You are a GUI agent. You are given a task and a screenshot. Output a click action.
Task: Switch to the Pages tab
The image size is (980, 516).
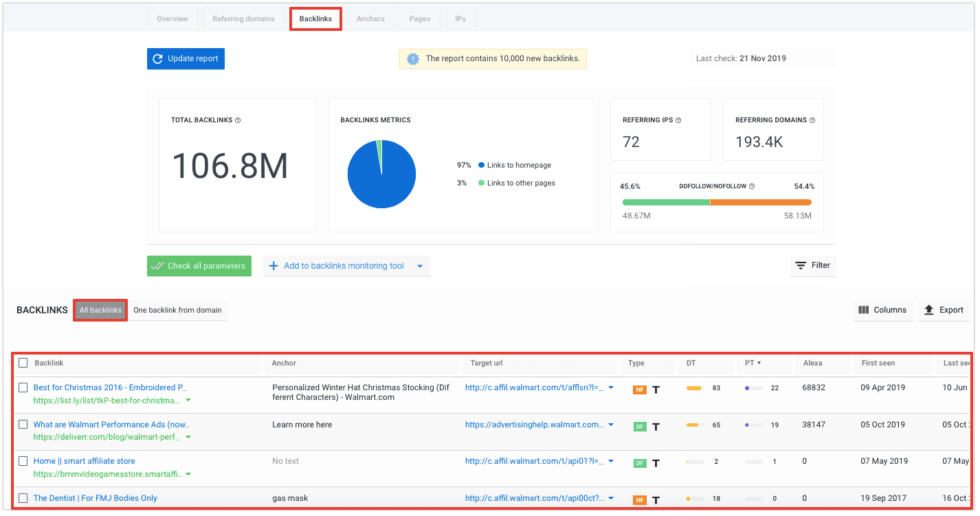click(x=420, y=19)
